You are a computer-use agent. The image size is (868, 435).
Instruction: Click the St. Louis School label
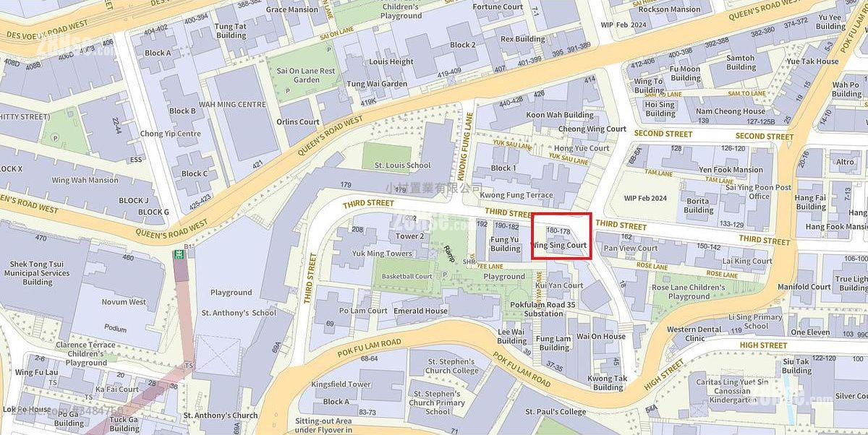[x=402, y=165]
